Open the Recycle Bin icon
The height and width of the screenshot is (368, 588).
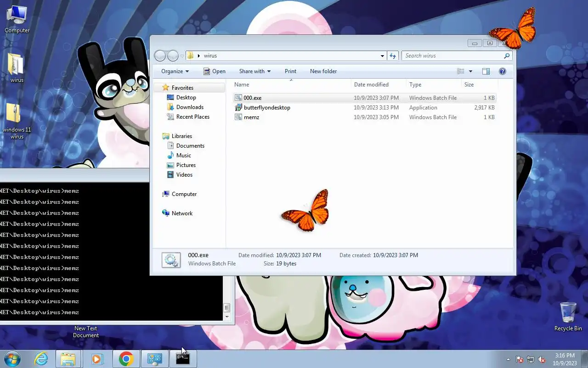coord(568,316)
